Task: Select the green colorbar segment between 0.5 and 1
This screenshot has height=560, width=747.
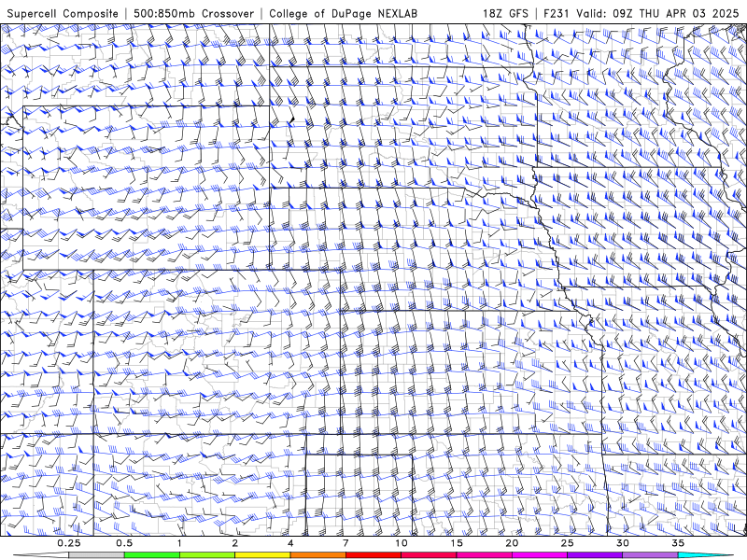Action: point(152,555)
